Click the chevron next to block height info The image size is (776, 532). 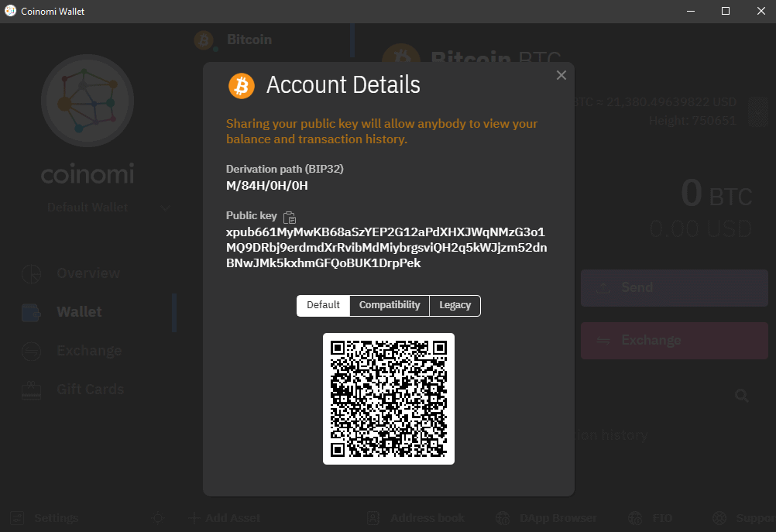click(x=757, y=112)
